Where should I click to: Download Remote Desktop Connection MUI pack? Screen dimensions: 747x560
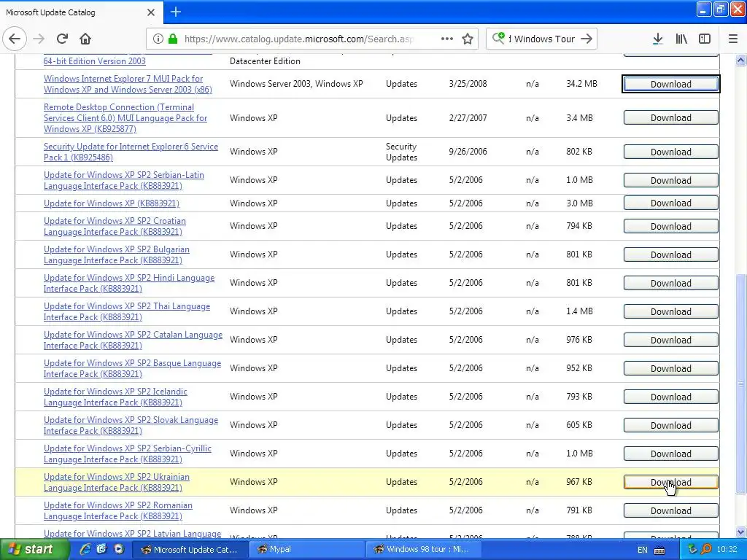(670, 118)
